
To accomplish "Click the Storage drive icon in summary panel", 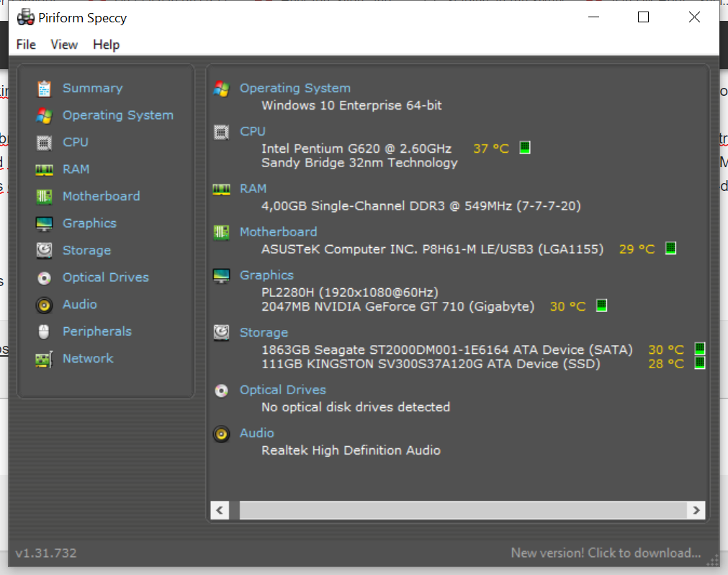I will pos(222,333).
